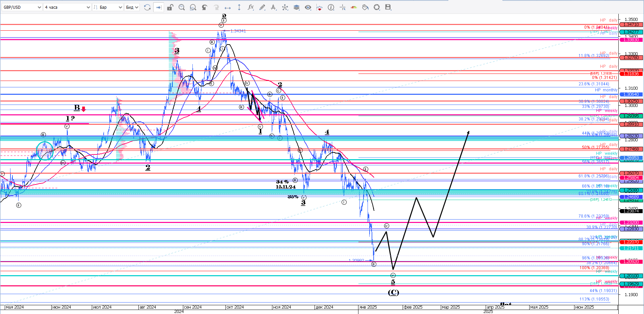Click the undo arrow icon

(x=205, y=7)
